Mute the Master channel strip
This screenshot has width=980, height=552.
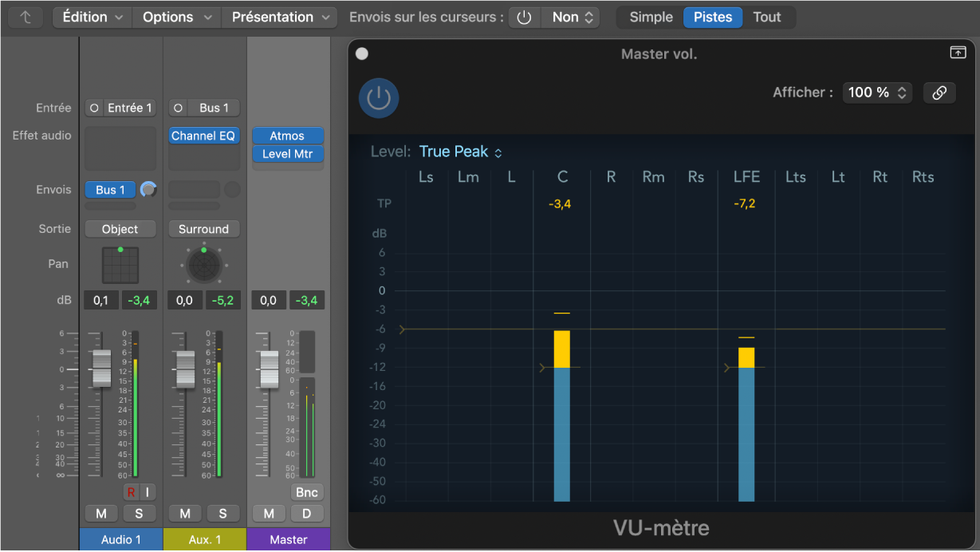click(x=269, y=513)
